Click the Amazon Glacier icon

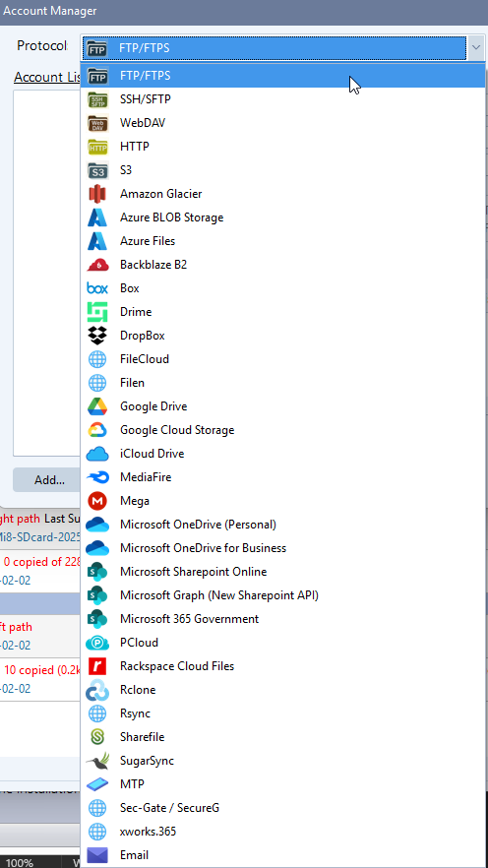pyautogui.click(x=97, y=194)
